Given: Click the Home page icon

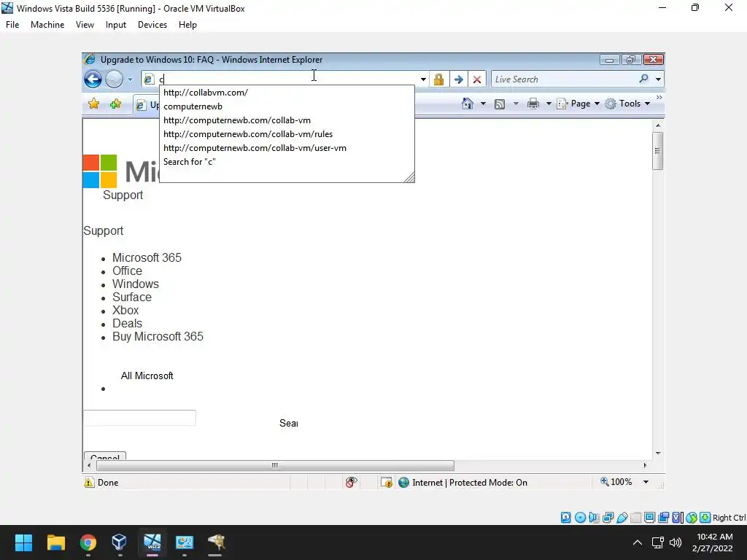Looking at the screenshot, I should tap(468, 104).
